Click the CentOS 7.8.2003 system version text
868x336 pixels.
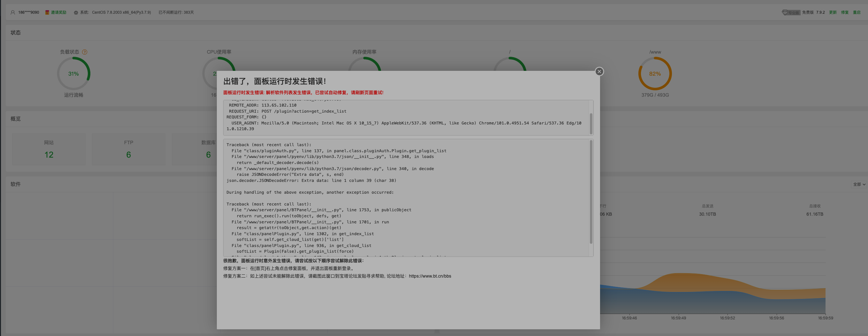121,12
